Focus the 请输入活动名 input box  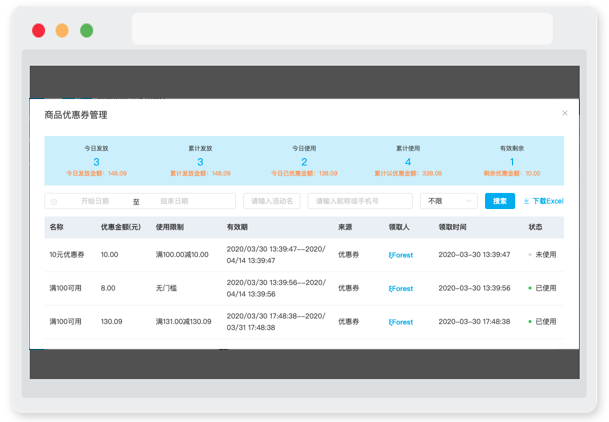coord(271,201)
